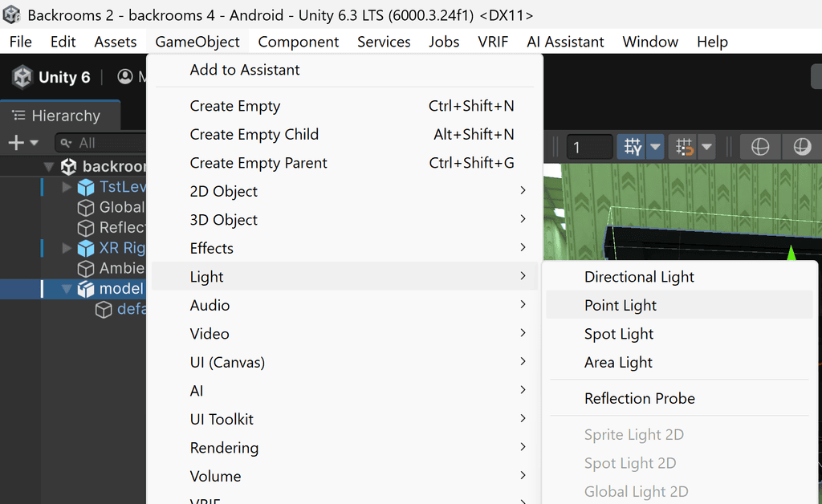Toggle grid snapping in scene toolbar
The width and height of the screenshot is (822, 504).
[x=633, y=147]
